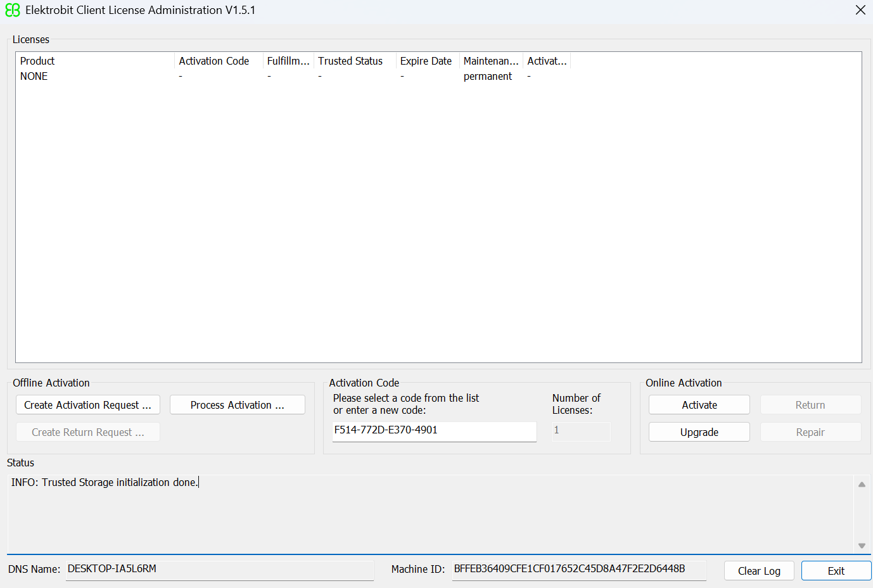Screen dimensions: 873x588
Task: Click the Maintenan... column header
Action: [491, 61]
